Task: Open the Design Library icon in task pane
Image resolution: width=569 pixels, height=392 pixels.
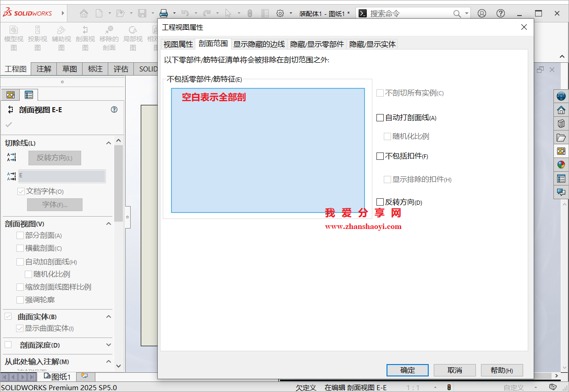Action: click(561, 124)
